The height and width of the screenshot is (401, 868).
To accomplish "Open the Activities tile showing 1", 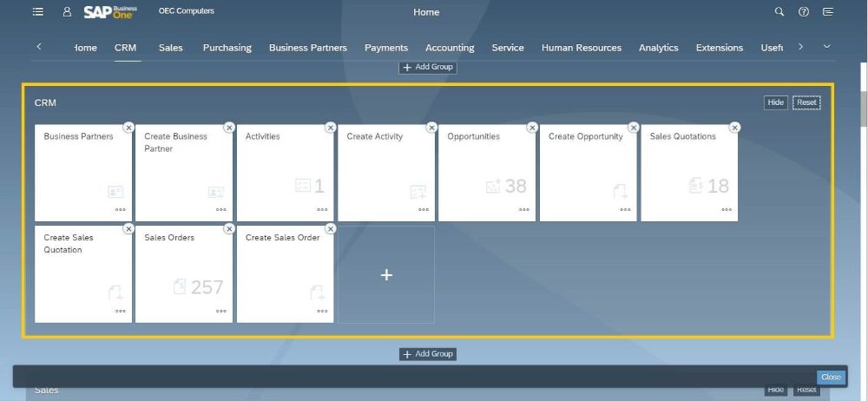I will [x=285, y=173].
